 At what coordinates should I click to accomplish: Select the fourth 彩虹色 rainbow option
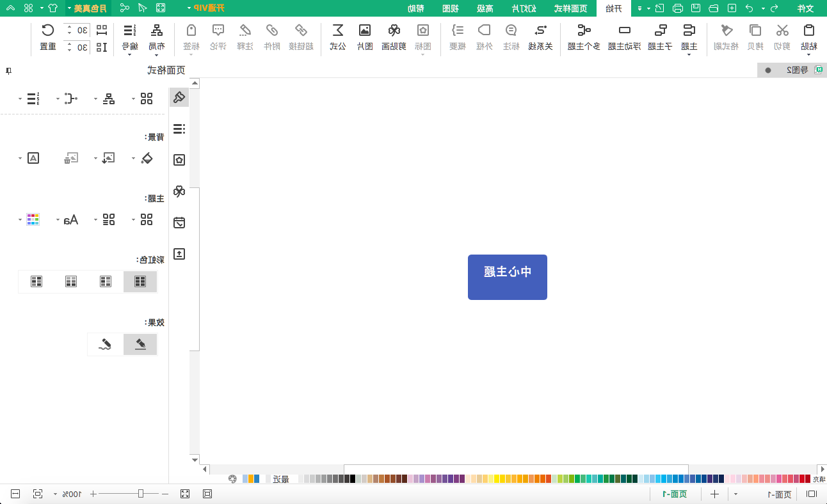point(36,281)
